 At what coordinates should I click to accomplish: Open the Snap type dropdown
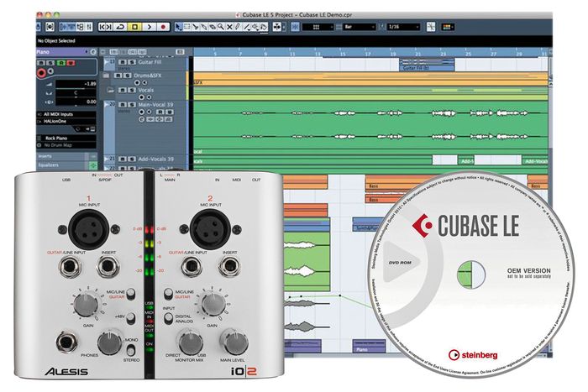point(318,27)
